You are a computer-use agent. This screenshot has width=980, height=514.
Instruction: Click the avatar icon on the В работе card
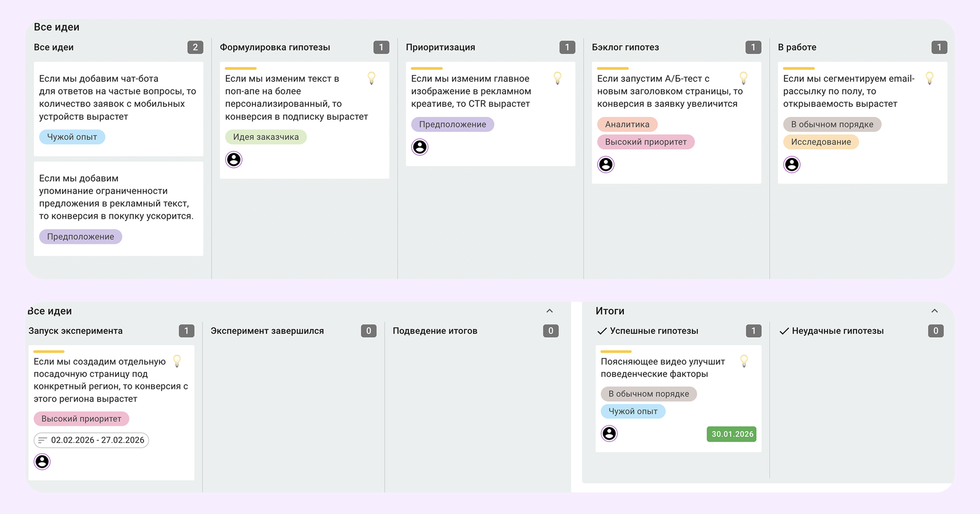point(792,164)
